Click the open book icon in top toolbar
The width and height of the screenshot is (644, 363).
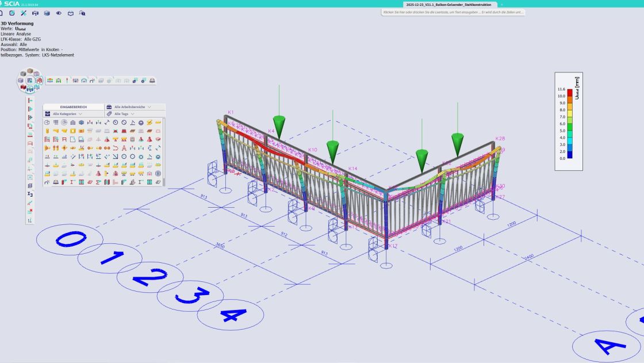click(71, 13)
